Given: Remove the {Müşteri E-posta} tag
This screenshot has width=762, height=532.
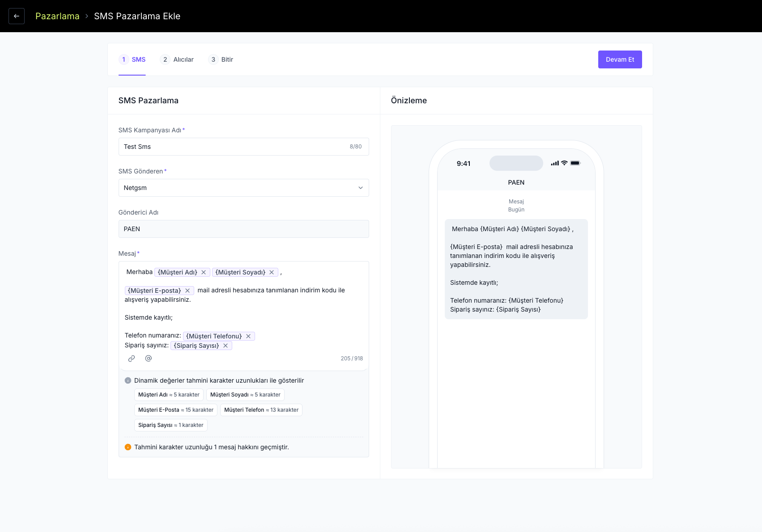Looking at the screenshot, I should 187,291.
